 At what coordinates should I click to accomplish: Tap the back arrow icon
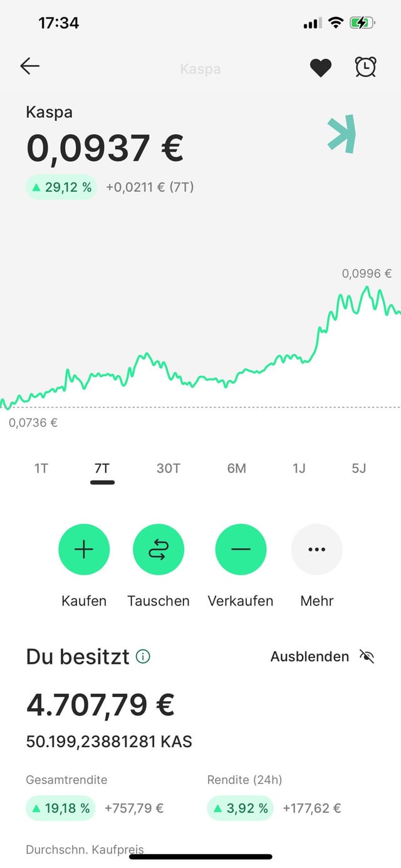point(29,66)
